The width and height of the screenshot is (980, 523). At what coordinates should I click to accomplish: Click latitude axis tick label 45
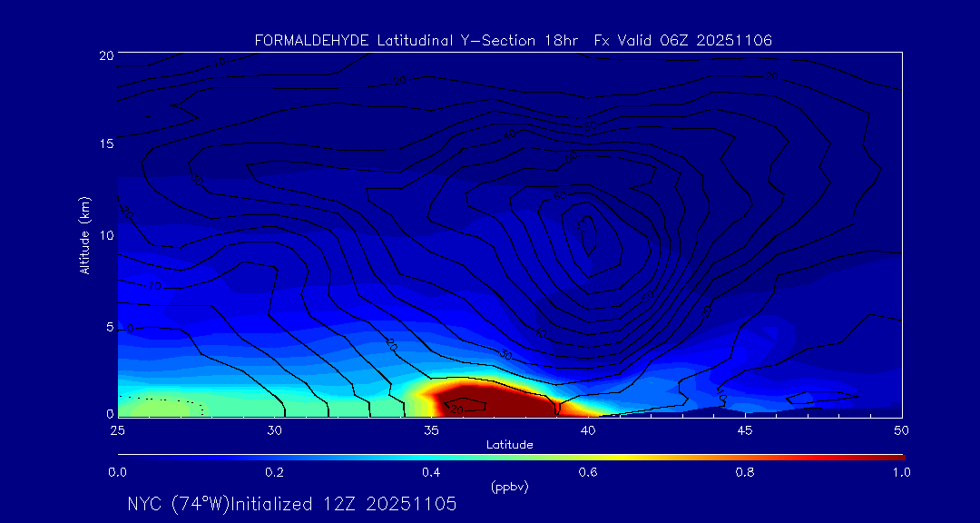click(x=744, y=430)
